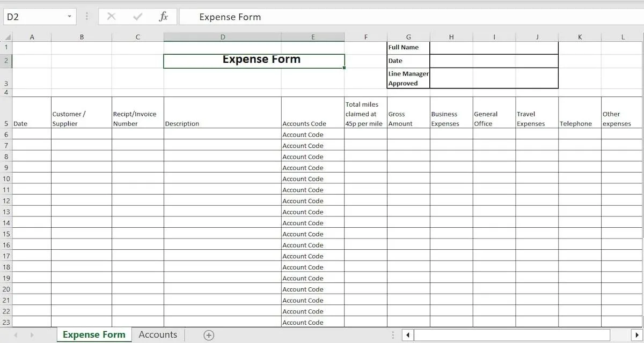Image resolution: width=644 pixels, height=343 pixels.
Task: Select column C header
Action: [x=138, y=37]
